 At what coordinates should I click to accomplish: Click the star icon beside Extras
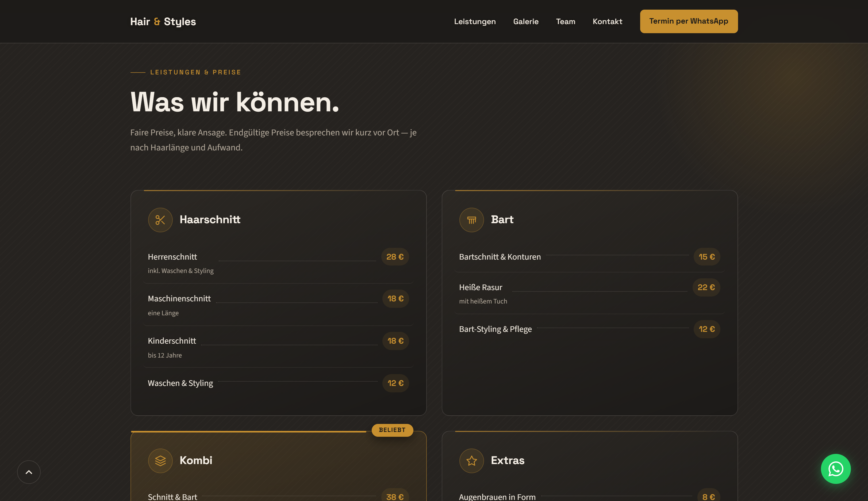tap(471, 460)
